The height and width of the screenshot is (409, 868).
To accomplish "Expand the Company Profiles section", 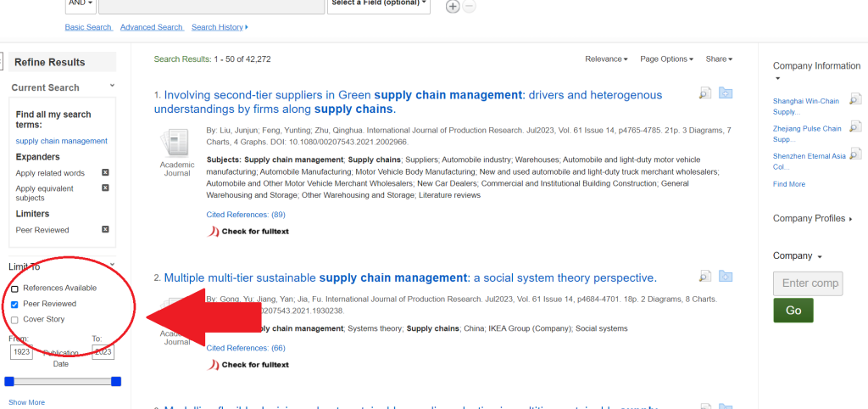I will 813,218.
